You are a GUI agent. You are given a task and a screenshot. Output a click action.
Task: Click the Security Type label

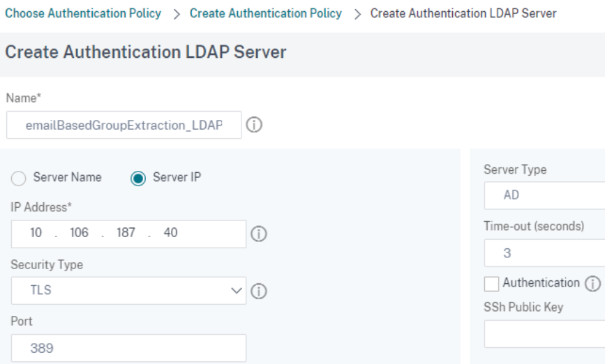tap(47, 265)
